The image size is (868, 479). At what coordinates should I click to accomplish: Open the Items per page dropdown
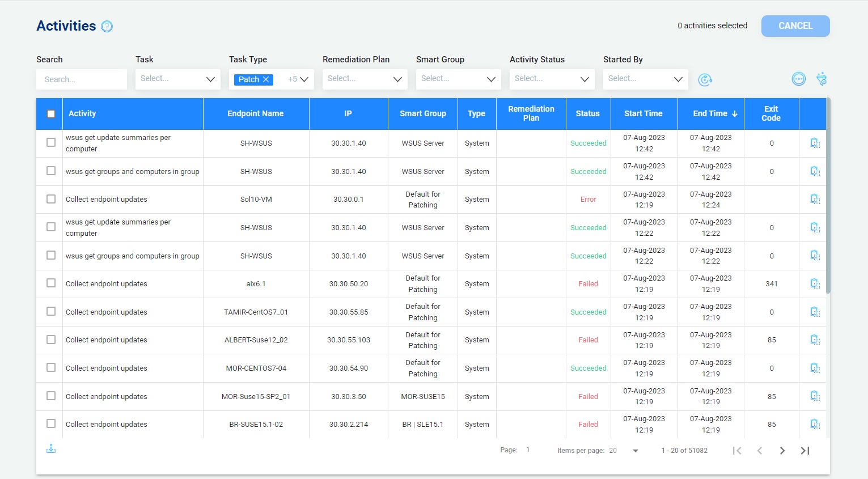tap(635, 451)
